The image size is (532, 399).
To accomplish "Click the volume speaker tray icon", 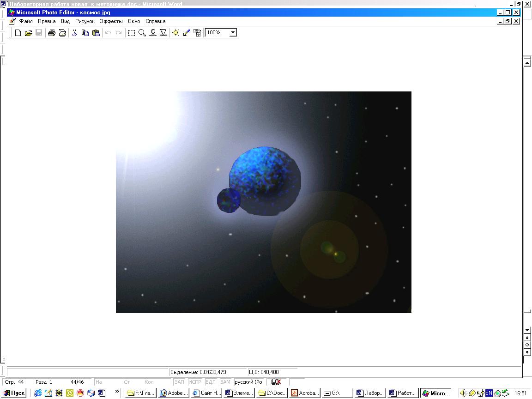I will click(x=463, y=393).
